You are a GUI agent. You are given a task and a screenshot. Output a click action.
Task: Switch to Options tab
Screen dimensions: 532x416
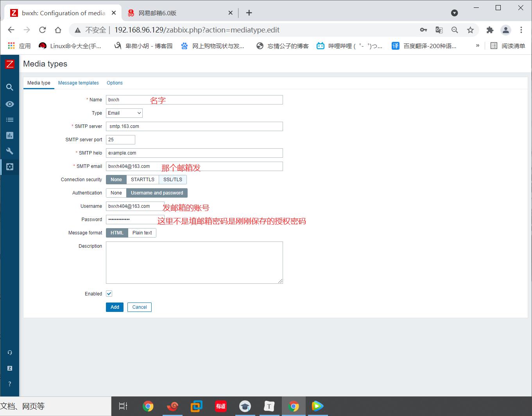click(x=115, y=83)
